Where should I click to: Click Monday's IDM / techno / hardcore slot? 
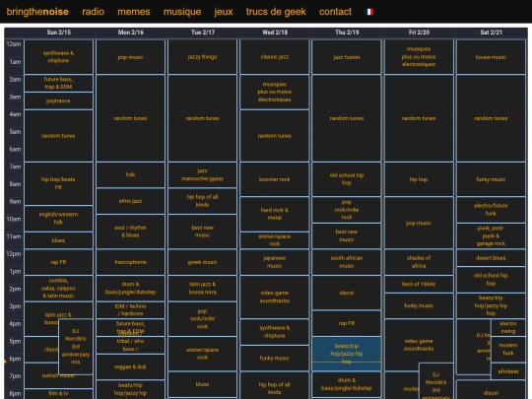[130, 310]
